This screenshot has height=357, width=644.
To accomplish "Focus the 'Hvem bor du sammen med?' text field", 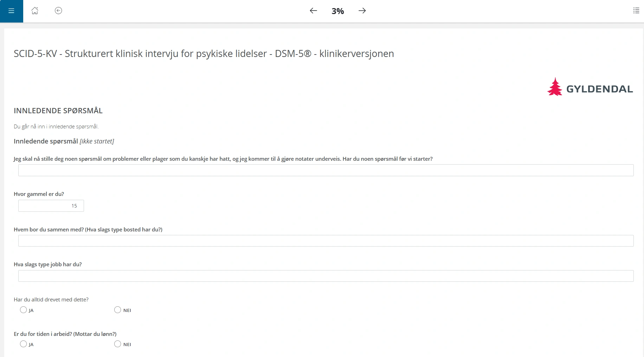I will click(326, 241).
